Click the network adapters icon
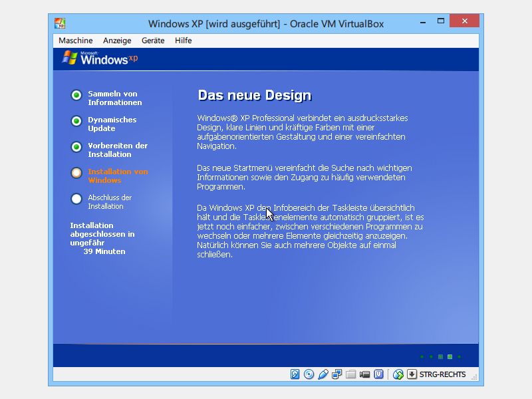This screenshot has width=532, height=399. (337, 374)
